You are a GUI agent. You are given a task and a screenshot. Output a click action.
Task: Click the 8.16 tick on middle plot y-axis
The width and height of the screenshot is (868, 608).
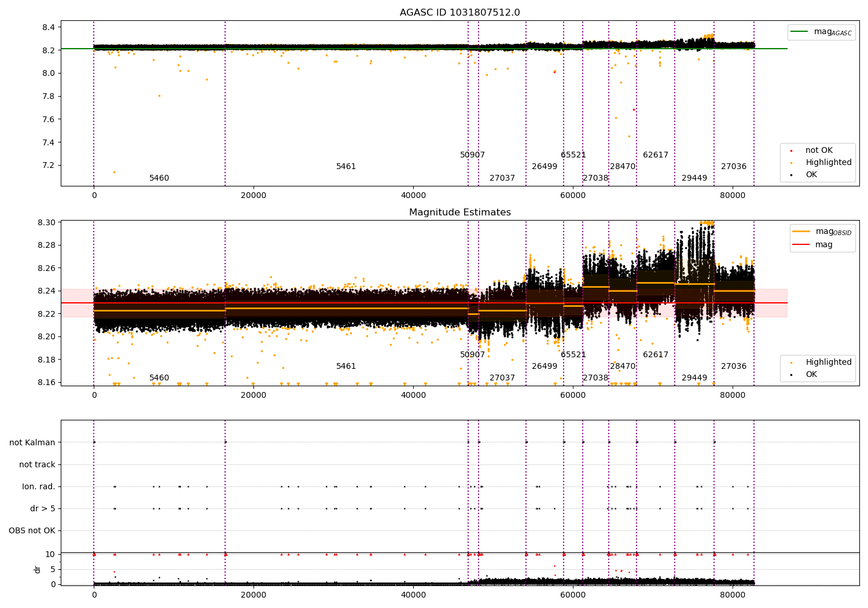coord(46,382)
